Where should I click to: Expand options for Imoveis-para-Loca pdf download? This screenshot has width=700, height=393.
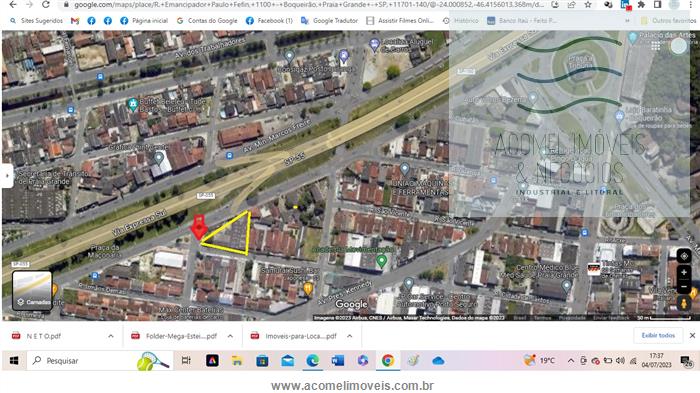pyautogui.click(x=350, y=336)
